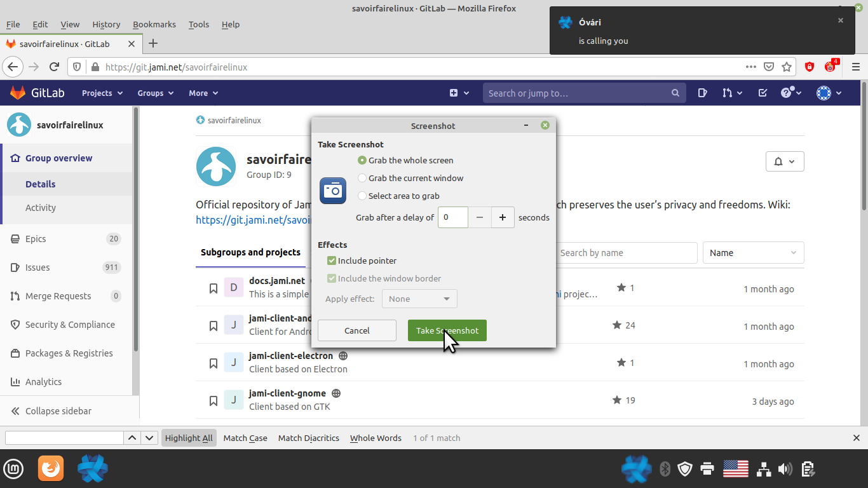The width and height of the screenshot is (868, 488).
Task: Reload the page in Firefox
Action: [55, 67]
